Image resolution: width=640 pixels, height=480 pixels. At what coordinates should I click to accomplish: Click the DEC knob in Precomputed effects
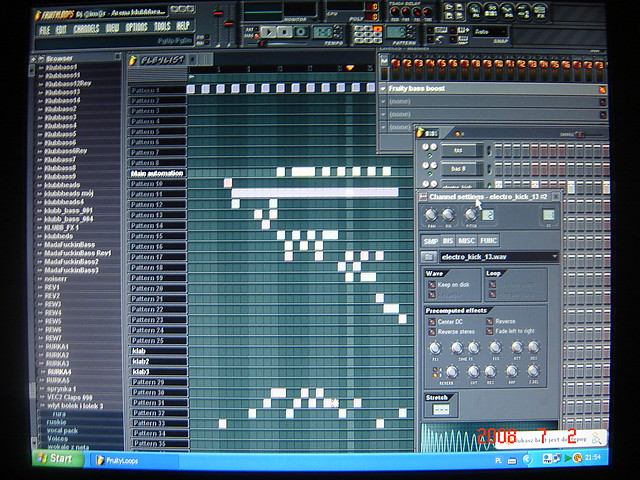(533, 347)
